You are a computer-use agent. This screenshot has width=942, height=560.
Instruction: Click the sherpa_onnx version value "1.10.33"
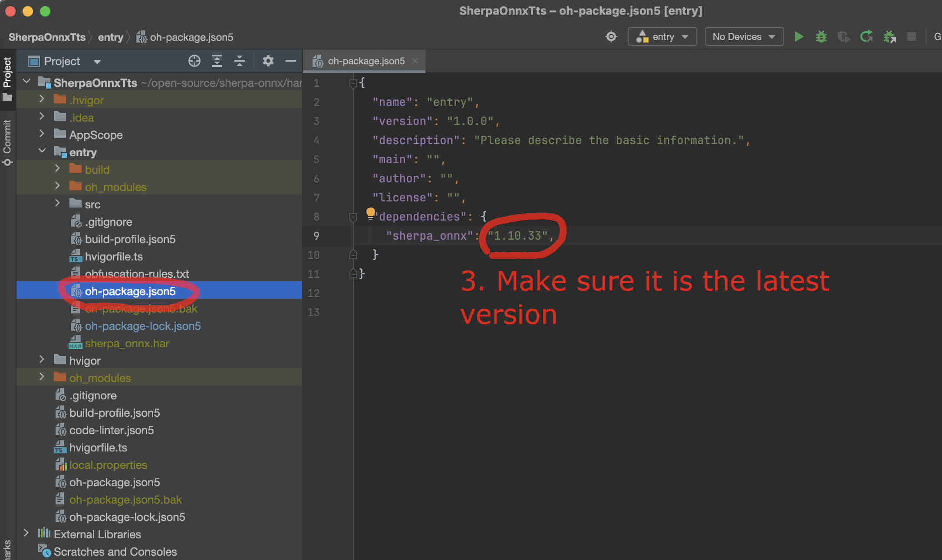click(x=517, y=236)
